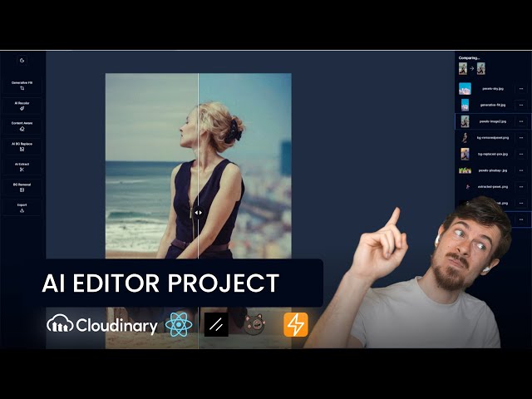Screen dimensions: 532x399
Task: Open options menu for pexels-sky.jpg
Action: 521,89
